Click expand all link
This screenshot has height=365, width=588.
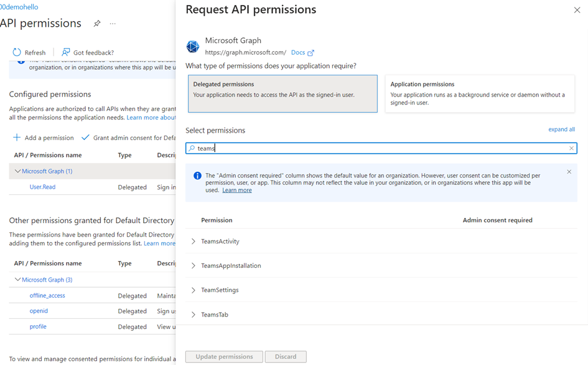[561, 129]
